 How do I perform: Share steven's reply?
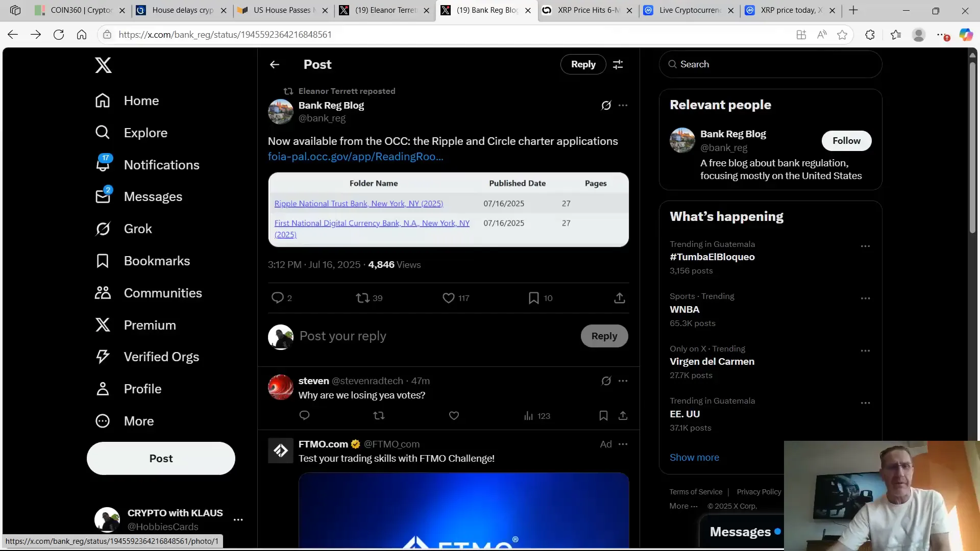pos(623,416)
